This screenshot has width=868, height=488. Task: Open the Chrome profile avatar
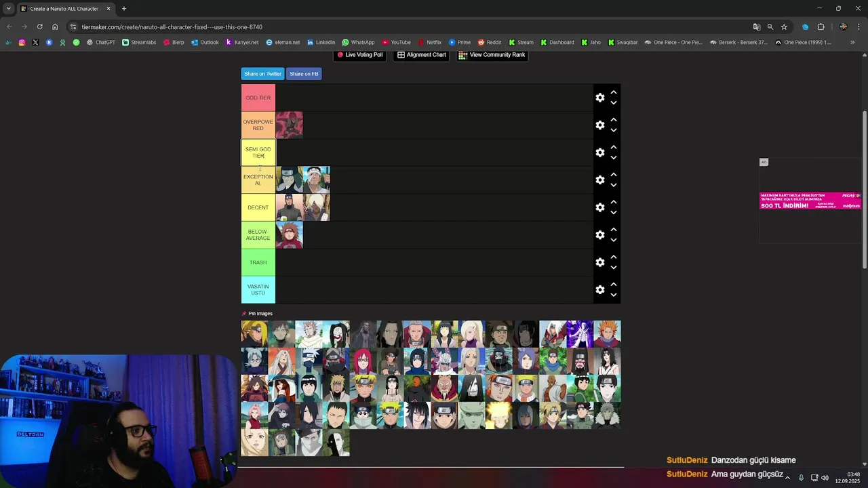click(x=843, y=27)
